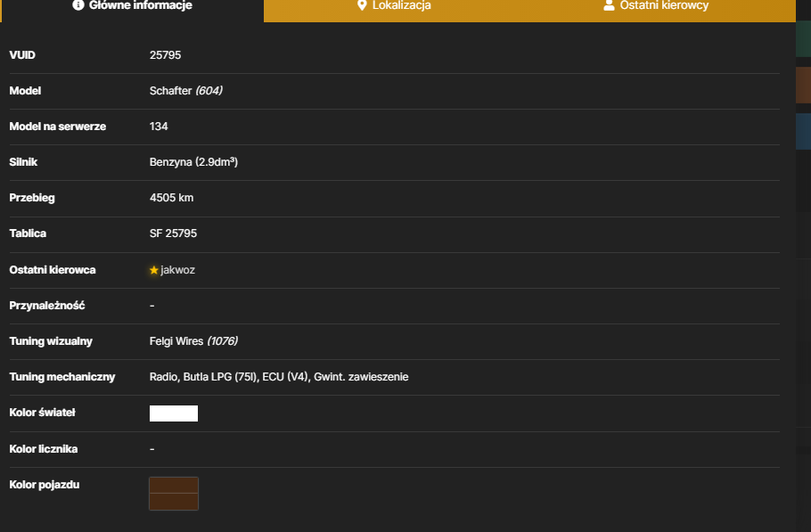Click the VUID label

[x=22, y=54]
